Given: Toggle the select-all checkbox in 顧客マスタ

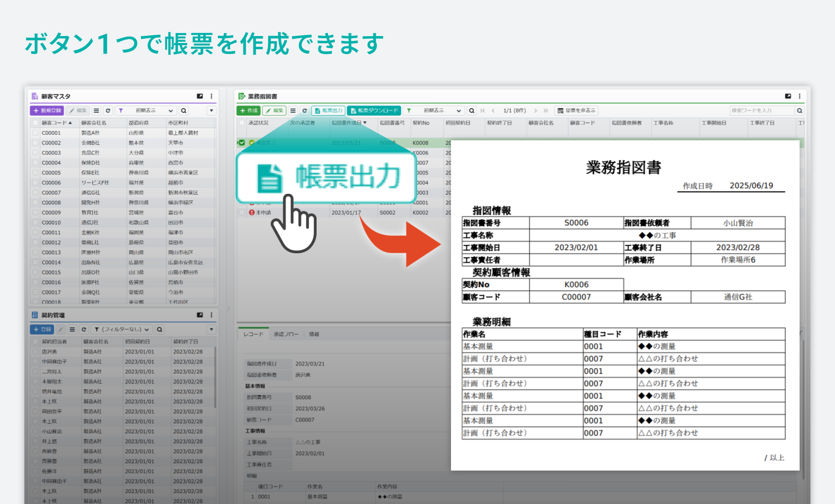Looking at the screenshot, I should coord(35,122).
